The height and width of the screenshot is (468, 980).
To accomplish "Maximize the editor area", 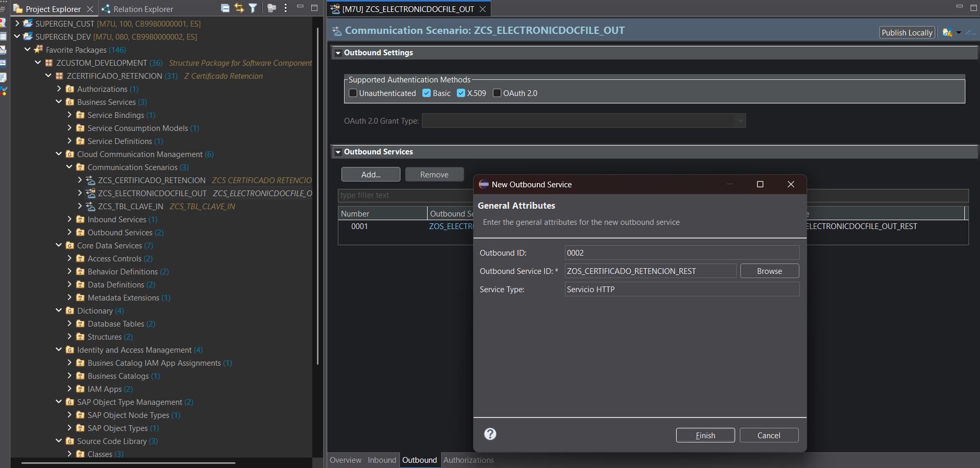I will point(974,7).
